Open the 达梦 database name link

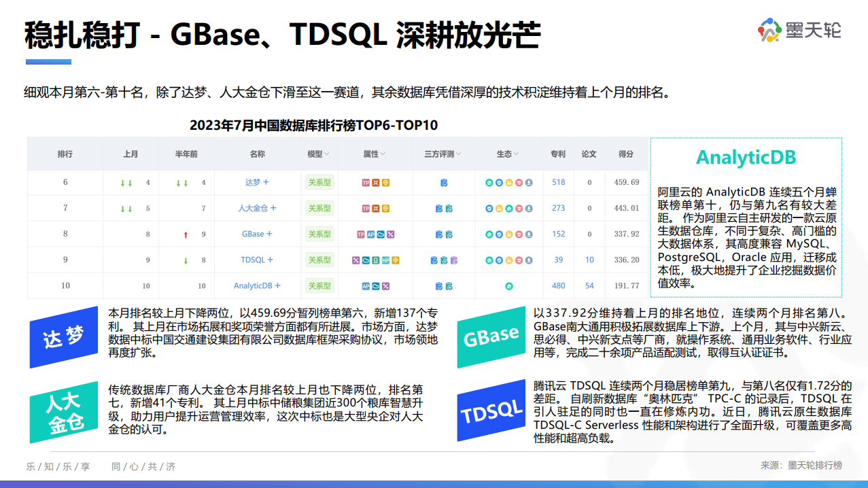(253, 182)
